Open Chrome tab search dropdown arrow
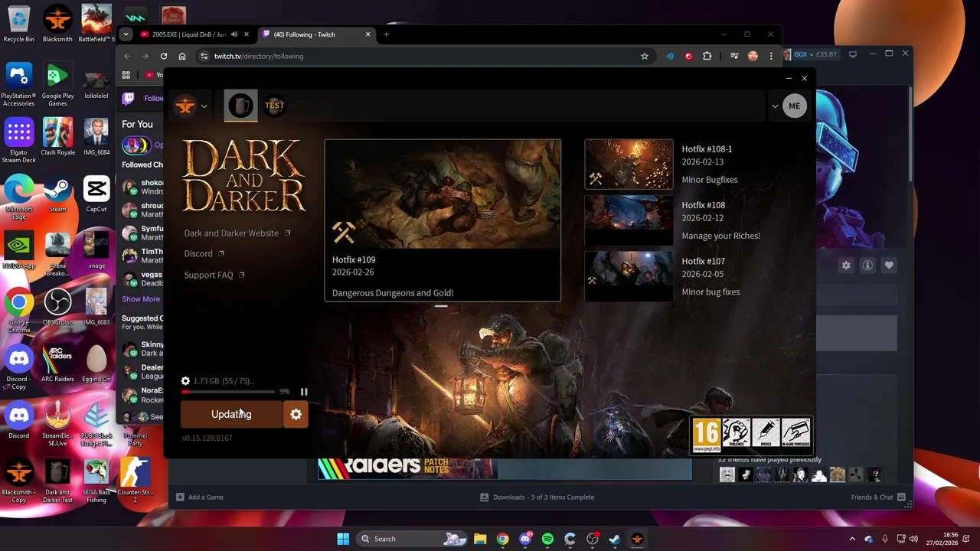 [x=126, y=34]
